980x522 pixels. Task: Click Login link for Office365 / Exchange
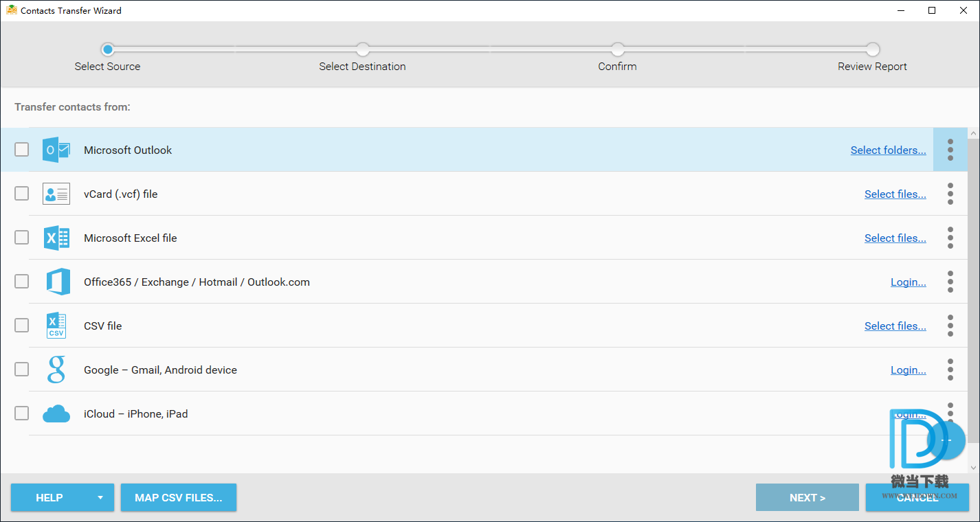pos(908,282)
